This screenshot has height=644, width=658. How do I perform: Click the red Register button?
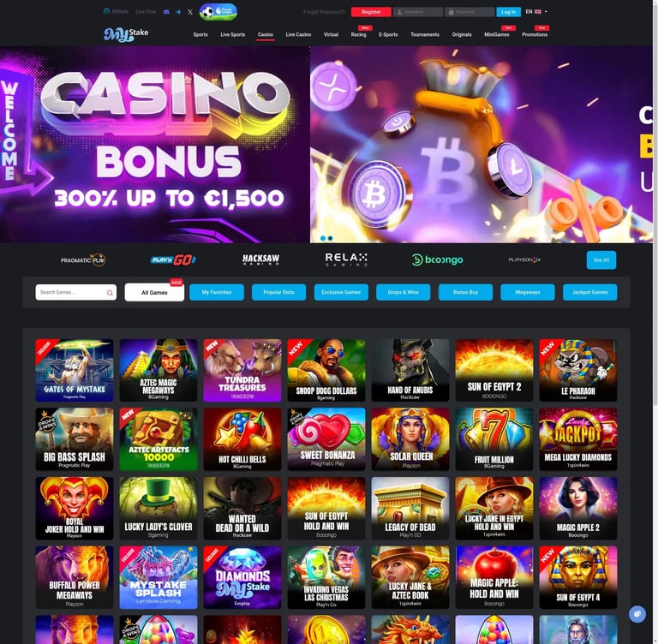371,12
